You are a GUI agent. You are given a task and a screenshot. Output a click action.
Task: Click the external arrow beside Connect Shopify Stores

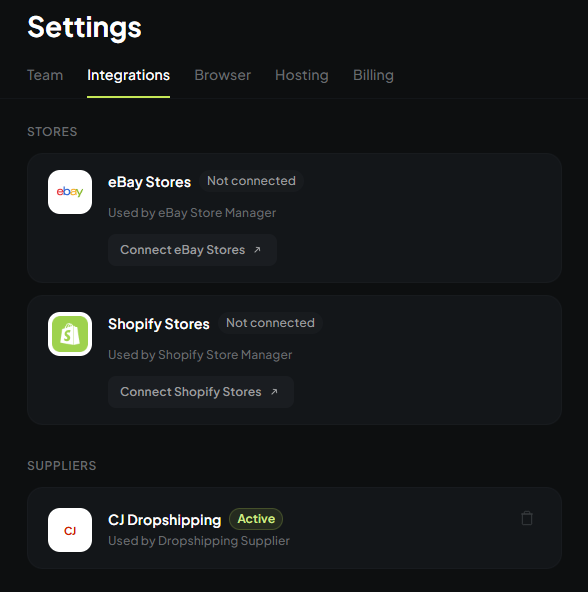(x=274, y=392)
